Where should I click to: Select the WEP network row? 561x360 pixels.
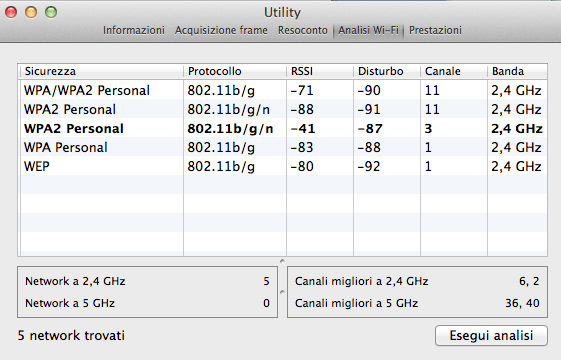tap(282, 166)
